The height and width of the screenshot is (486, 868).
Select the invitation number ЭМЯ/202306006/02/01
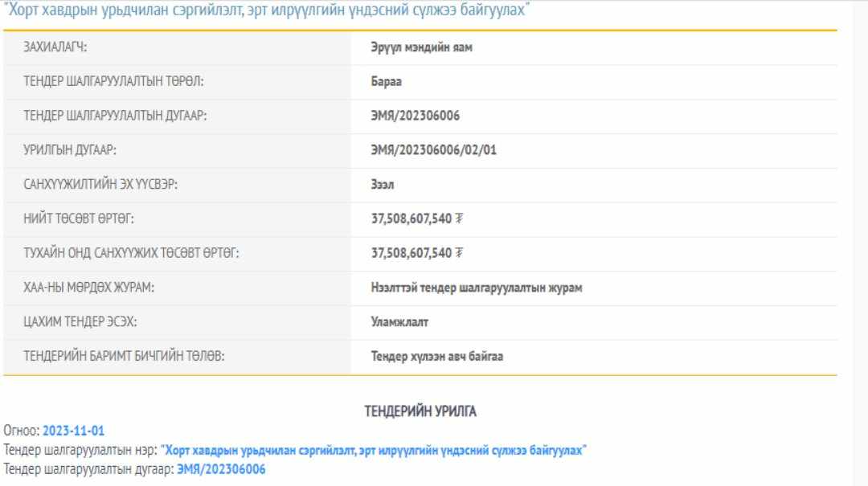click(433, 150)
